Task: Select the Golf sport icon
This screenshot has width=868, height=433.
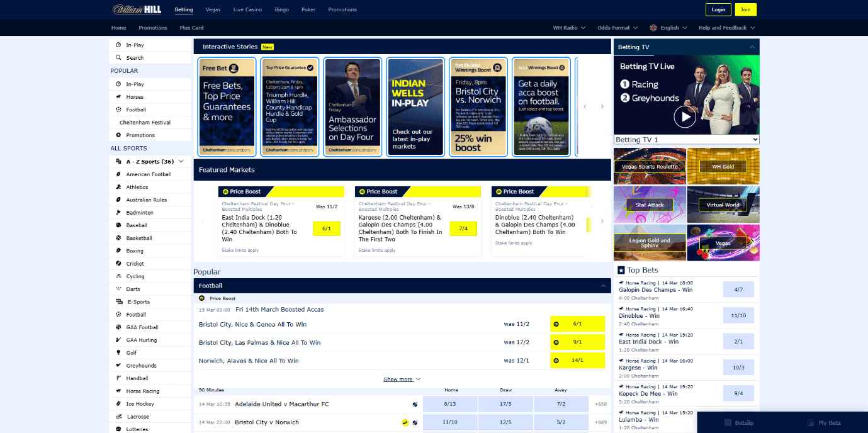Action: pyautogui.click(x=120, y=352)
